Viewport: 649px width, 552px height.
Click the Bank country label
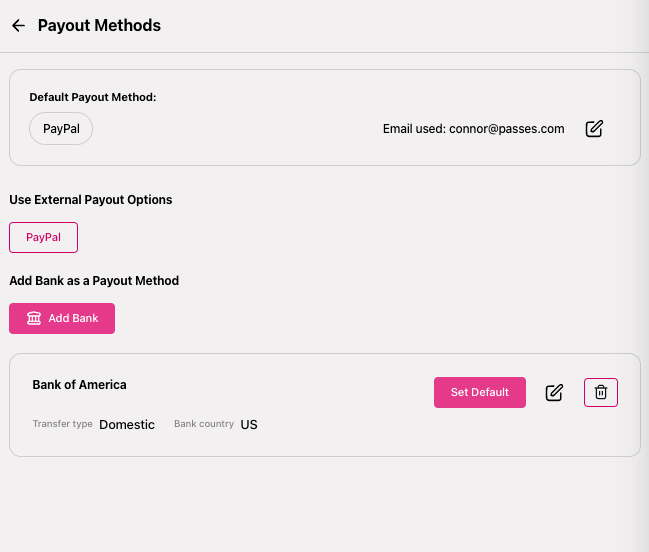[x=204, y=424]
